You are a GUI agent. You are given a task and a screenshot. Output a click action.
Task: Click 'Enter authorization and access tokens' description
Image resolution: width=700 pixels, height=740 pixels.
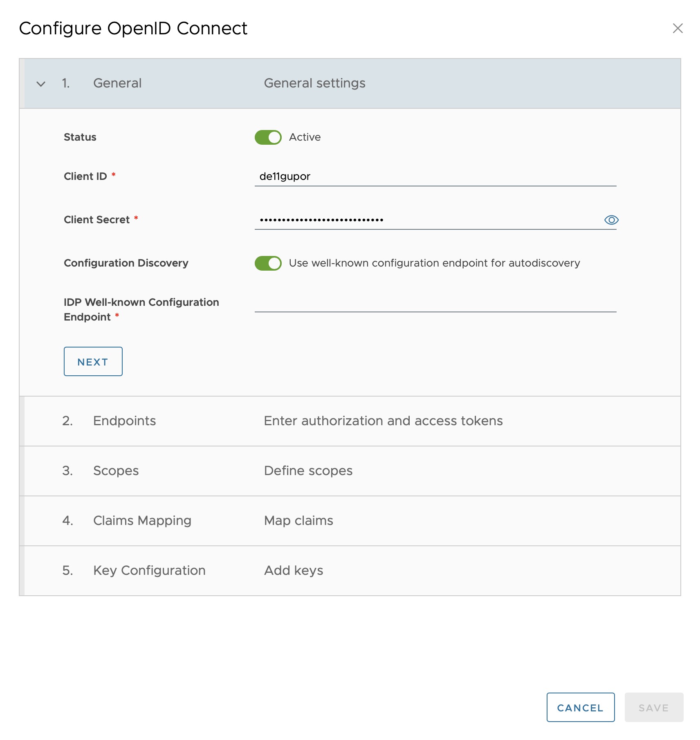(x=383, y=421)
